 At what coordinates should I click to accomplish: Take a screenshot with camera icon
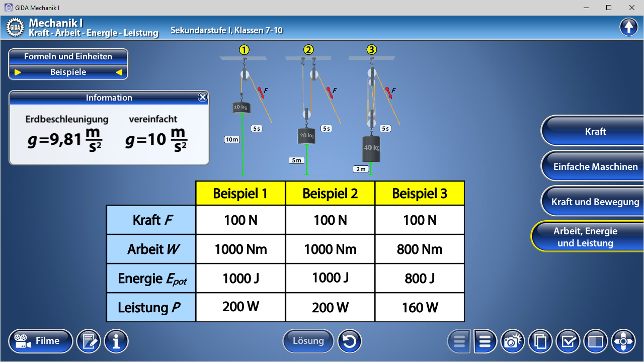(512, 342)
